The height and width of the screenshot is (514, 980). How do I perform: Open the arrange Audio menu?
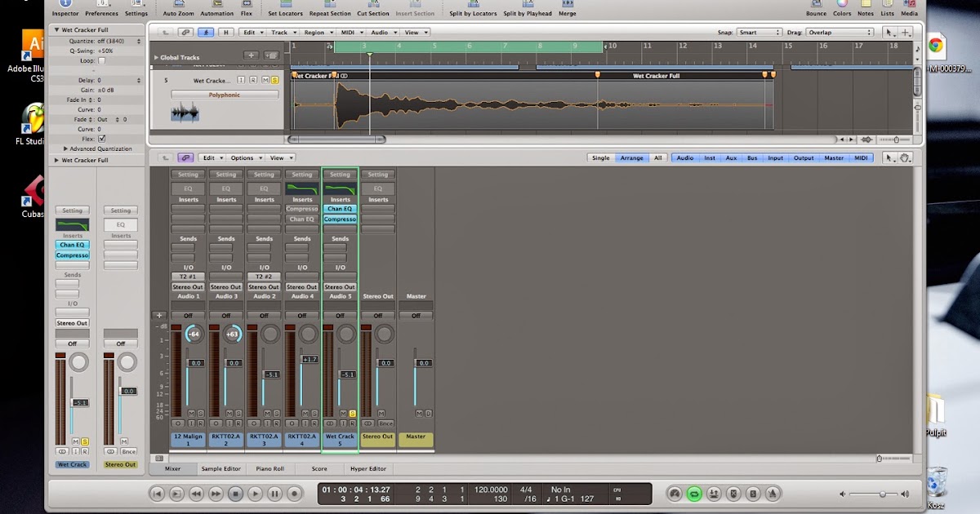tap(383, 33)
